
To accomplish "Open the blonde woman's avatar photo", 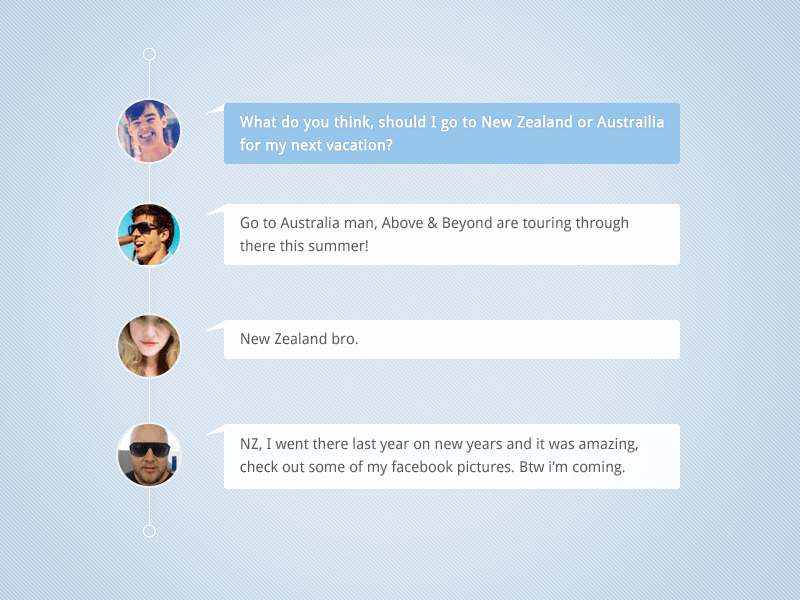I will [149, 346].
